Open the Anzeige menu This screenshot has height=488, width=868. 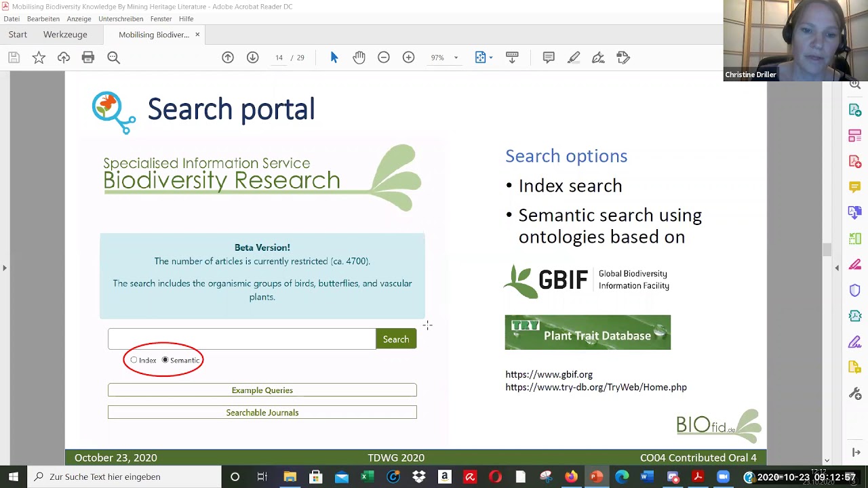pos(79,19)
